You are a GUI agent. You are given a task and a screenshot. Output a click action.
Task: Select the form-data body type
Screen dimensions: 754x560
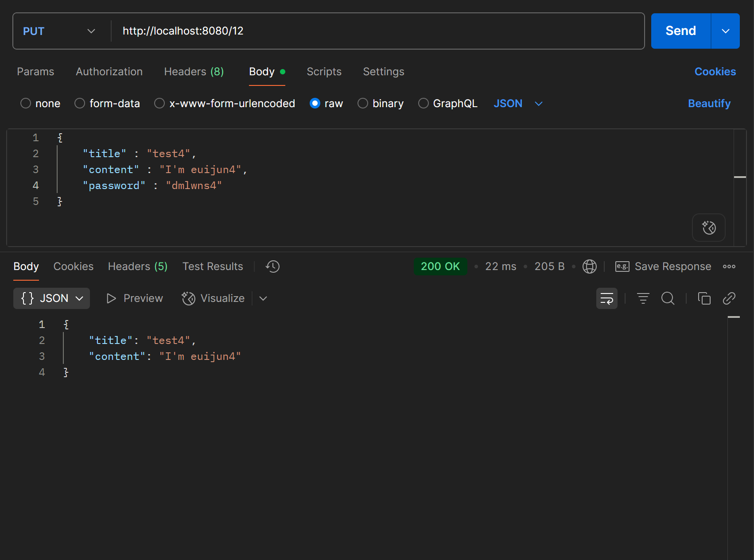(107, 104)
